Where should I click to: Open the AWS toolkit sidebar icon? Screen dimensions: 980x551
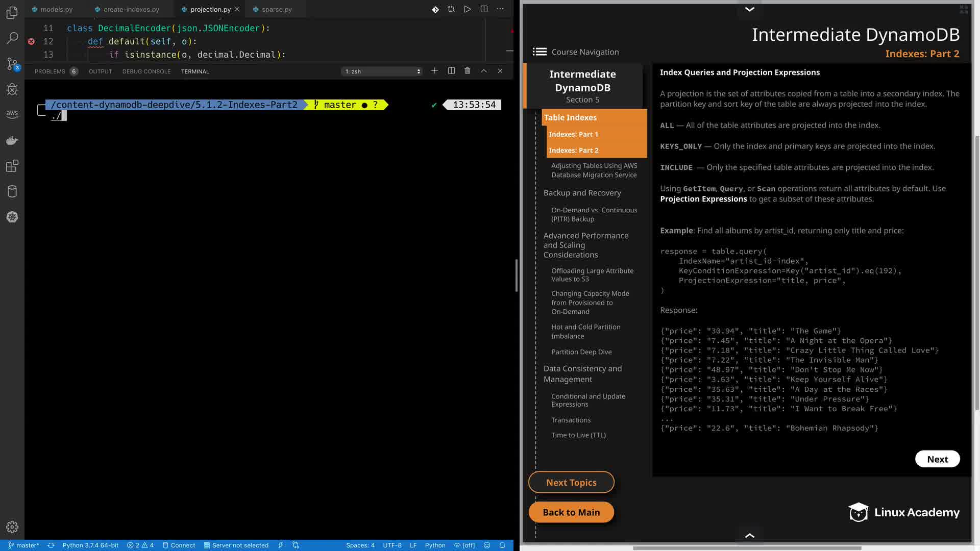12,114
